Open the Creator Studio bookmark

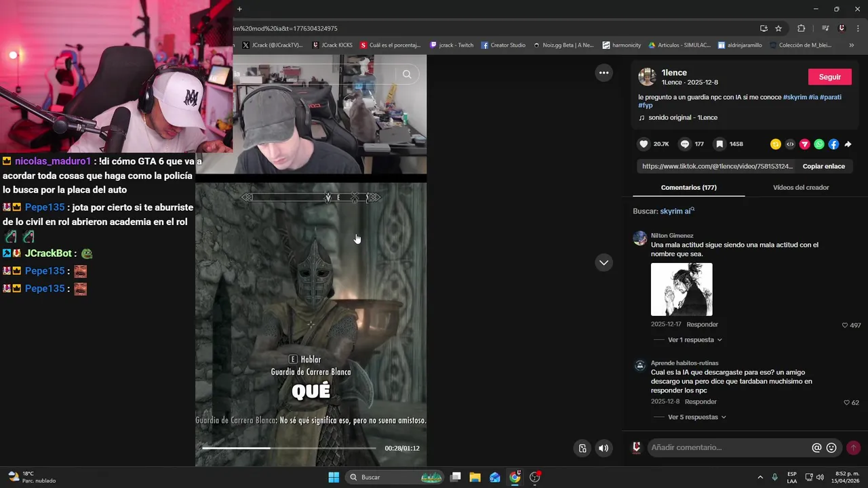click(503, 45)
